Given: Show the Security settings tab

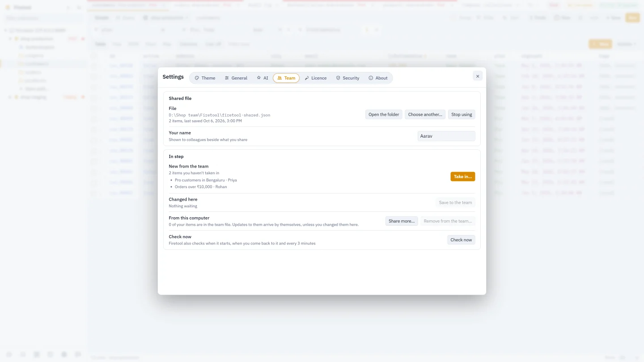Looking at the screenshot, I should [347, 78].
